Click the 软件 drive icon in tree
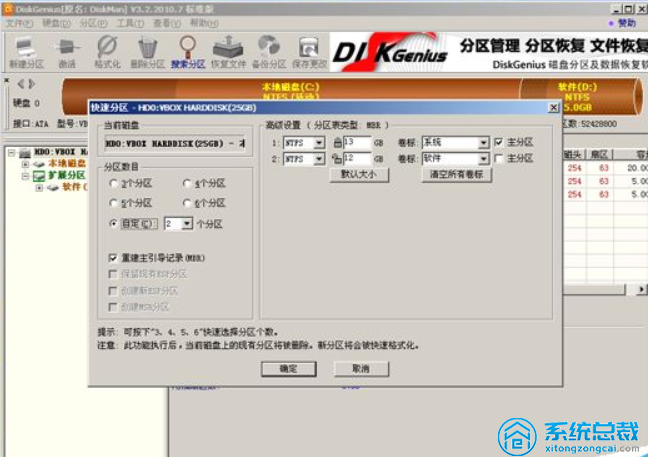Viewport: 648px width, 457px height. click(x=53, y=188)
